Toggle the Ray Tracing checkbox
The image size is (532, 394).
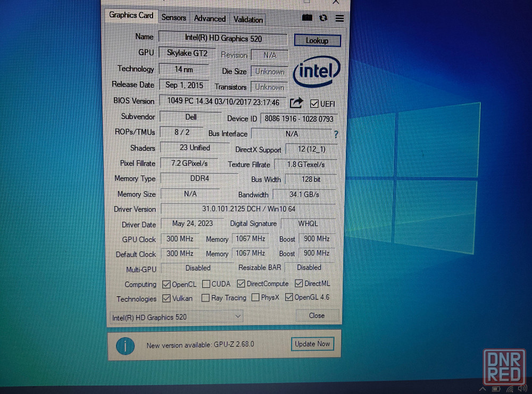click(x=205, y=298)
